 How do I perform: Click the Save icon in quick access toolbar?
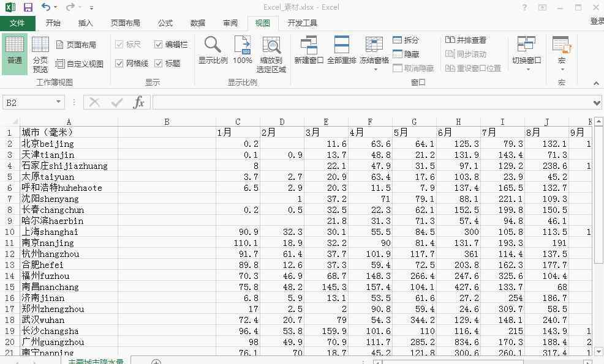(28, 7)
